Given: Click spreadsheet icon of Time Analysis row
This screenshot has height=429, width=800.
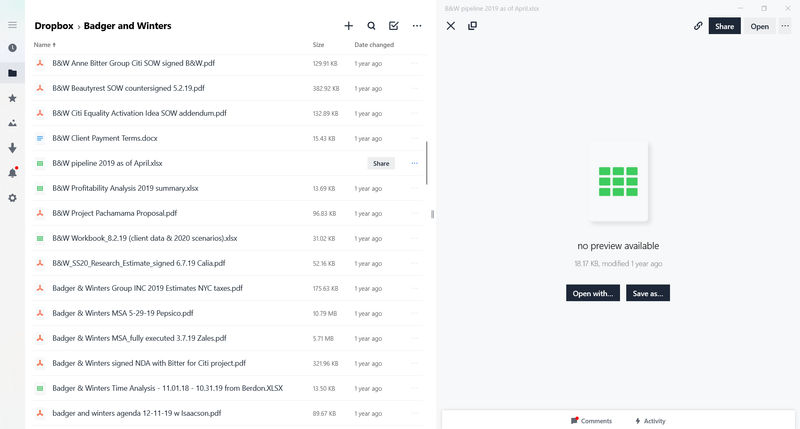Looking at the screenshot, I should click(x=40, y=388).
